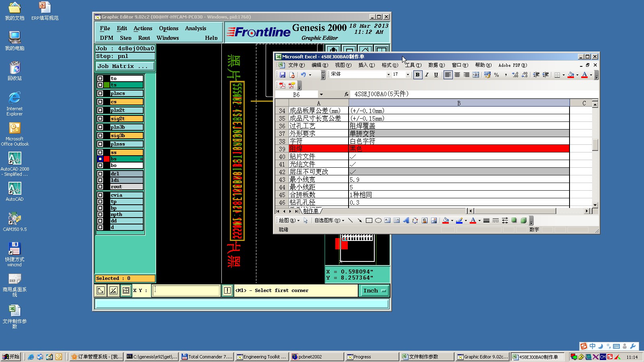
Task: Click the Inch units button
Action: [x=374, y=290]
